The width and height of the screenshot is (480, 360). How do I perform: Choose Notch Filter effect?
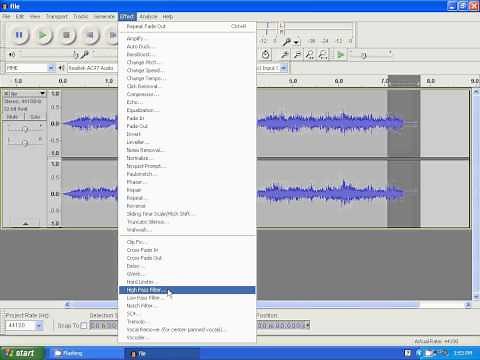[x=187, y=306]
